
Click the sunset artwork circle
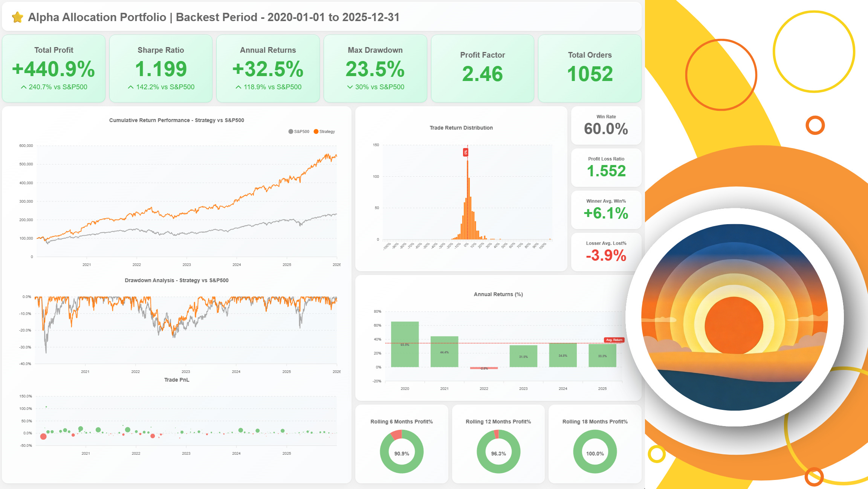click(x=734, y=317)
